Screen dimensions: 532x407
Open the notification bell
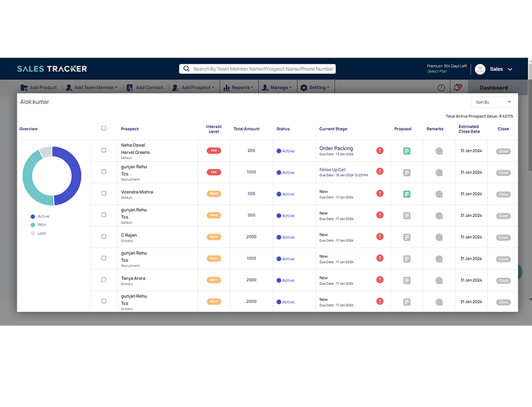[458, 87]
